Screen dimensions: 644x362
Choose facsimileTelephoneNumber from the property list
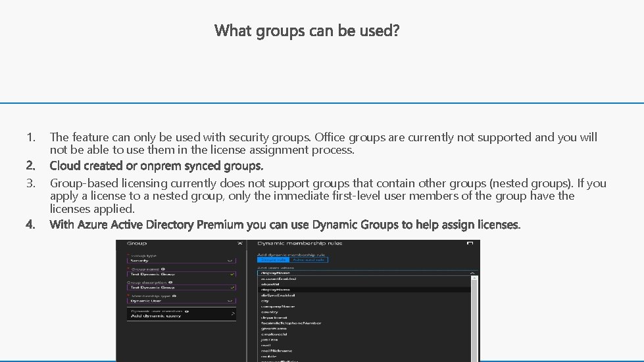pos(364,323)
